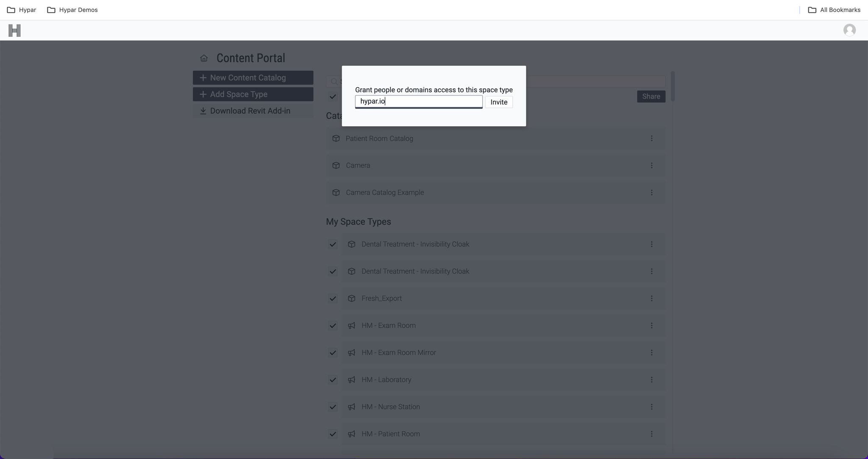Click the Share button

tap(651, 97)
